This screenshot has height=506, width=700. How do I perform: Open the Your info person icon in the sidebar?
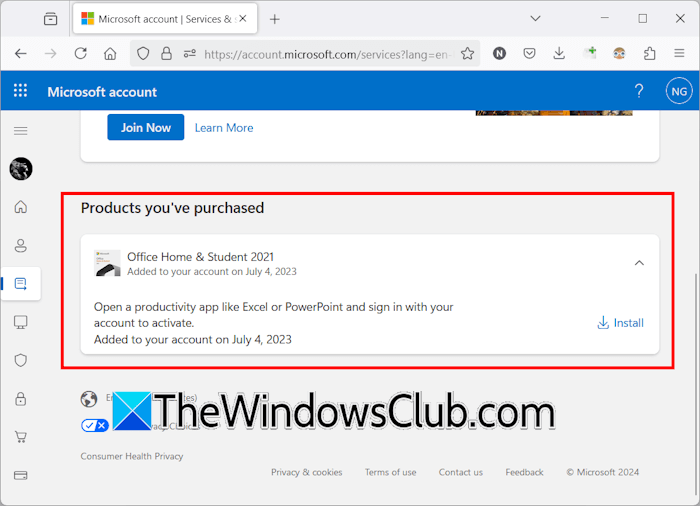(21, 245)
